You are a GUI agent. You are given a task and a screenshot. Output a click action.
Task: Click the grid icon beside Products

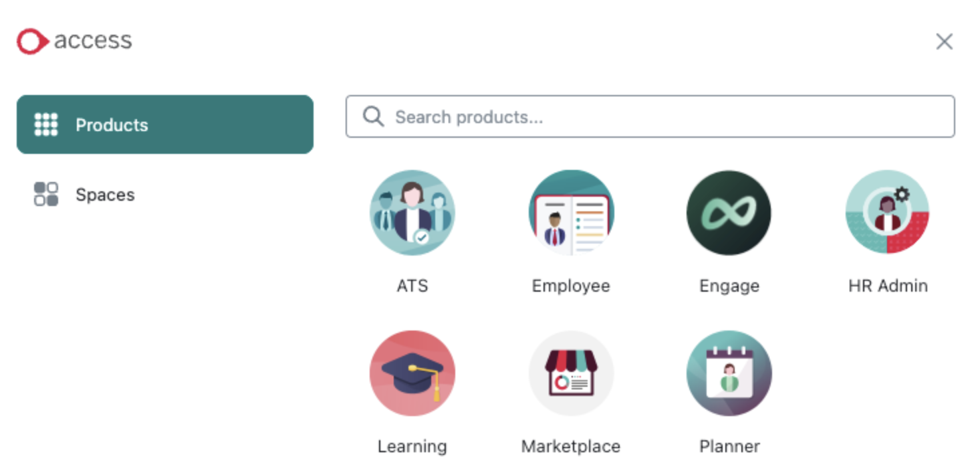[46, 124]
